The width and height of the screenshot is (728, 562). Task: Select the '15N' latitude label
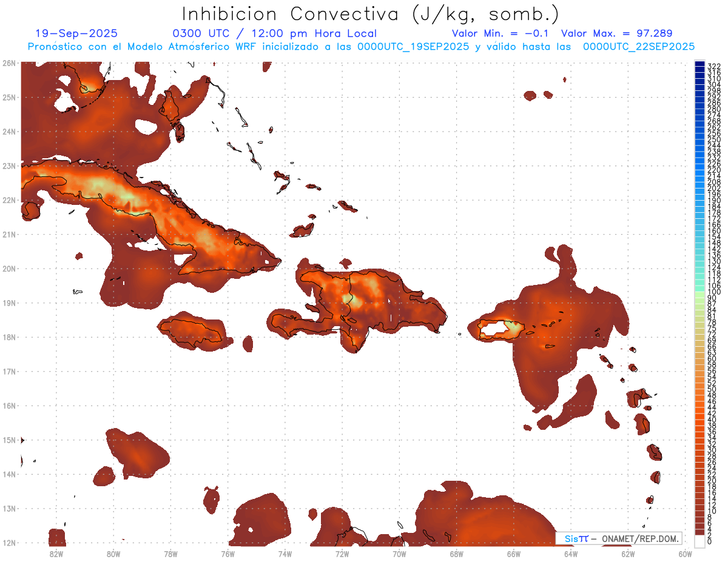(x=9, y=440)
